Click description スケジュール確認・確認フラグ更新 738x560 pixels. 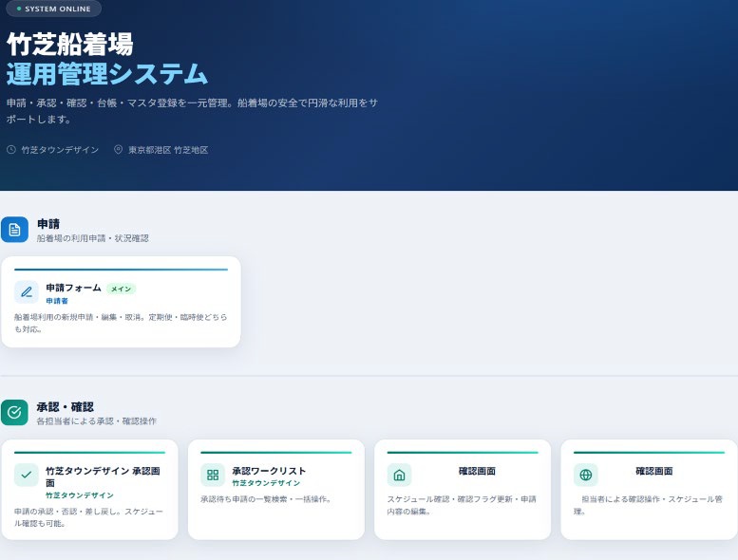point(462,505)
